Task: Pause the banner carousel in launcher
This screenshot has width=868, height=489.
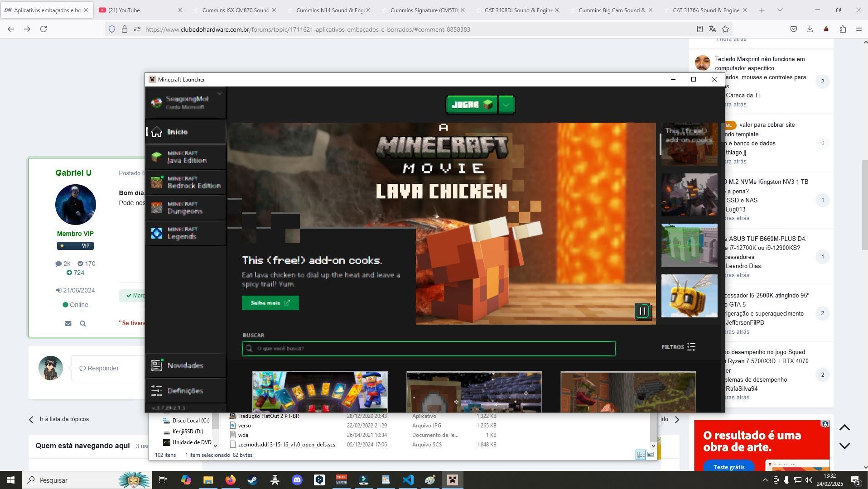Action: click(x=642, y=311)
